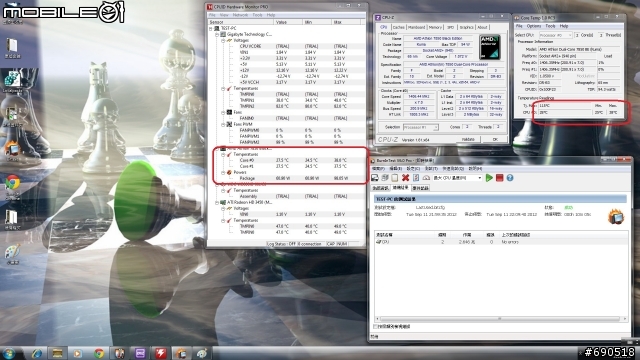Click the Core Speed value field in CPU-Z
This screenshot has width=640, height=360.
[x=419, y=97]
